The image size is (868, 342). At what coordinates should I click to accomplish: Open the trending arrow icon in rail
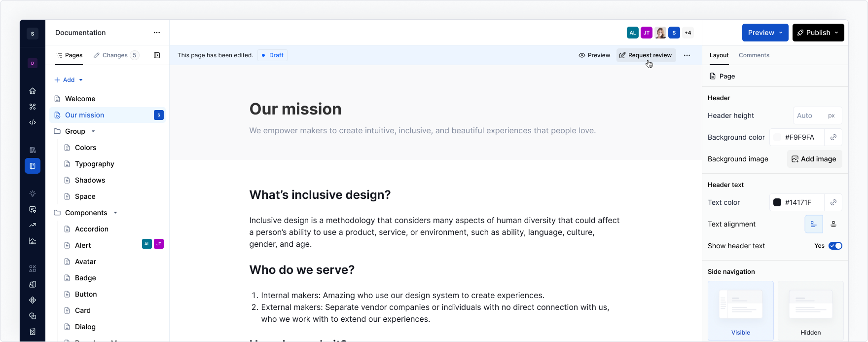point(33,225)
